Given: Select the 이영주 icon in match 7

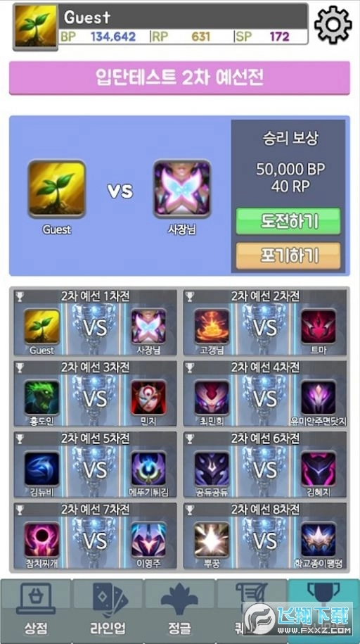Looking at the screenshot, I should click(x=148, y=540).
